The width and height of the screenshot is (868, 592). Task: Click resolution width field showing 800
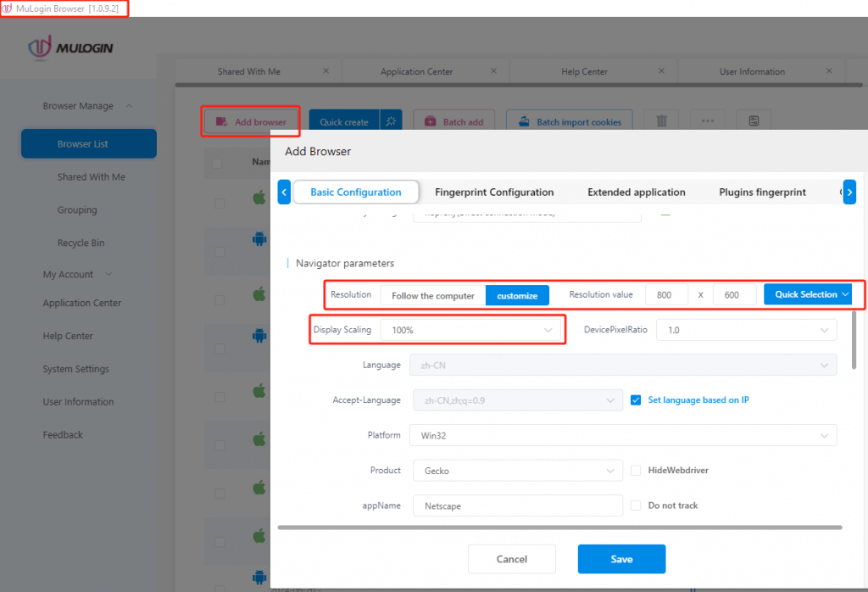click(x=666, y=294)
